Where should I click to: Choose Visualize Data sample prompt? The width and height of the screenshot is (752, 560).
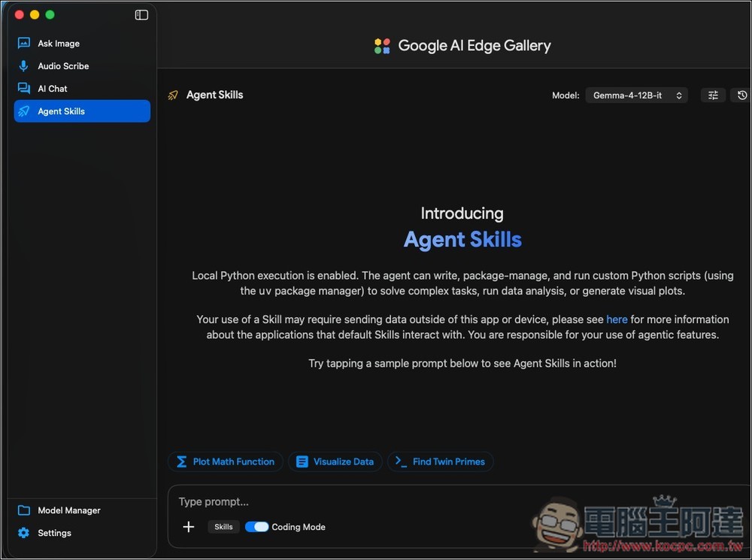click(x=335, y=462)
